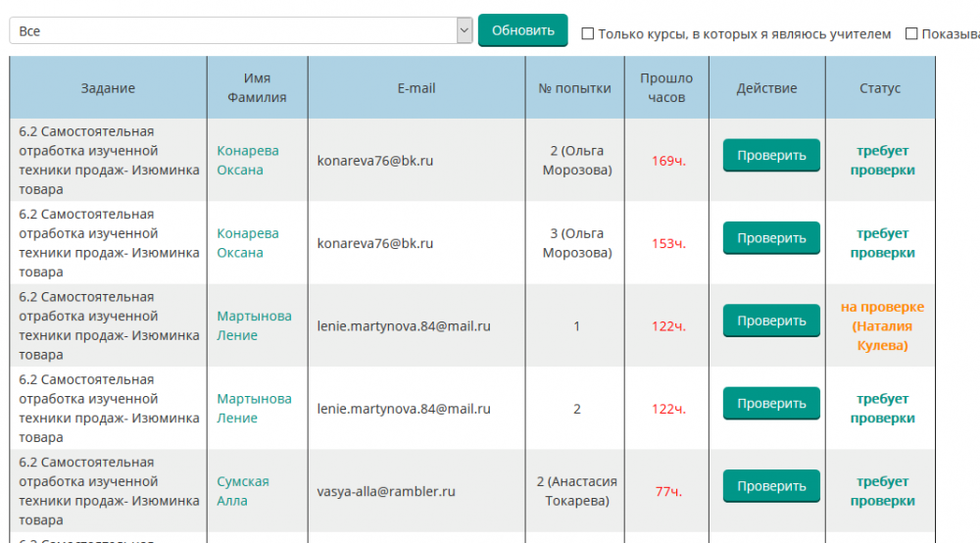This screenshot has height=543, width=980.
Task: Click the E-mail column header
Action: tap(416, 88)
